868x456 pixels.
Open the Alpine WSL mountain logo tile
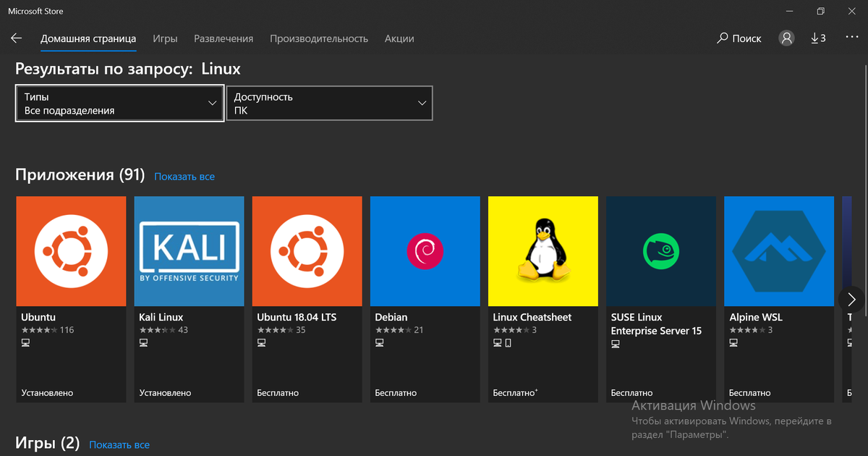tap(778, 251)
